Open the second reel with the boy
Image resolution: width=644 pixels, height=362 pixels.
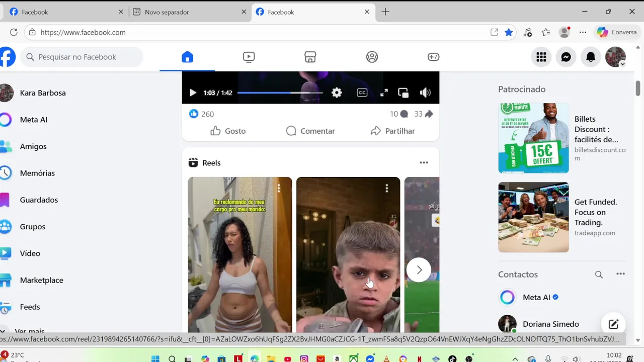tap(348, 254)
